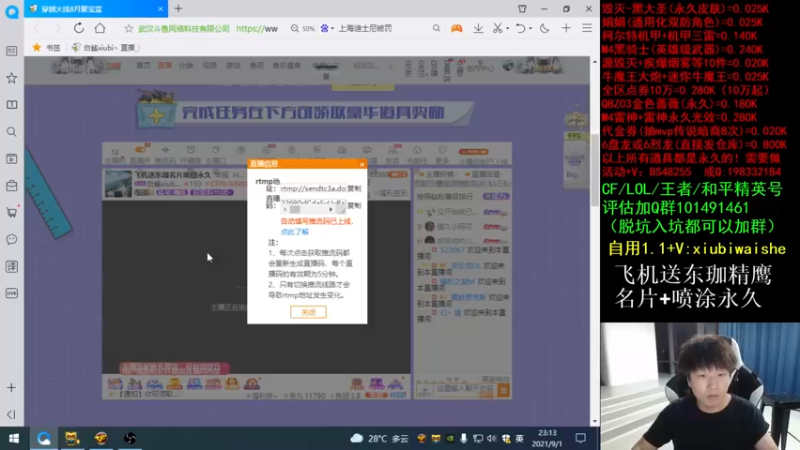Image resolution: width=800 pixels, height=450 pixels.
Task: Open the notification center icon
Action: point(581,438)
